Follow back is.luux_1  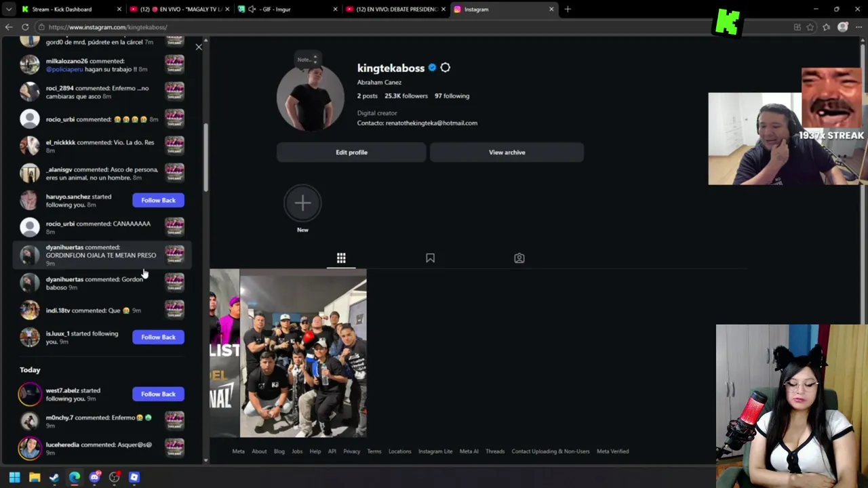coord(158,337)
